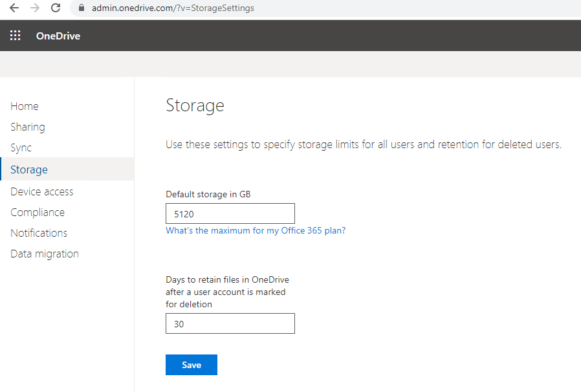Screen dimensions: 581x392
Task: Reload the page with the refresh icon
Action: point(56,8)
